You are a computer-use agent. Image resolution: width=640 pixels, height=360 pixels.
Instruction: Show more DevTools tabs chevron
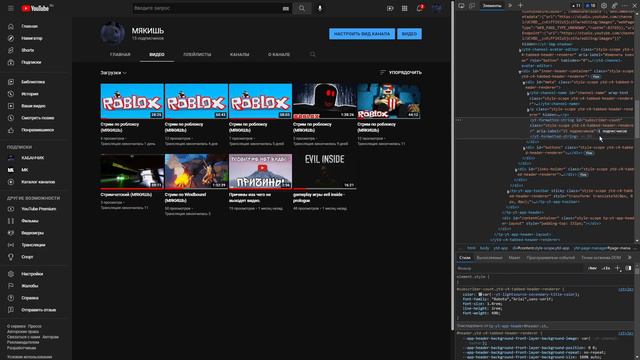click(510, 6)
